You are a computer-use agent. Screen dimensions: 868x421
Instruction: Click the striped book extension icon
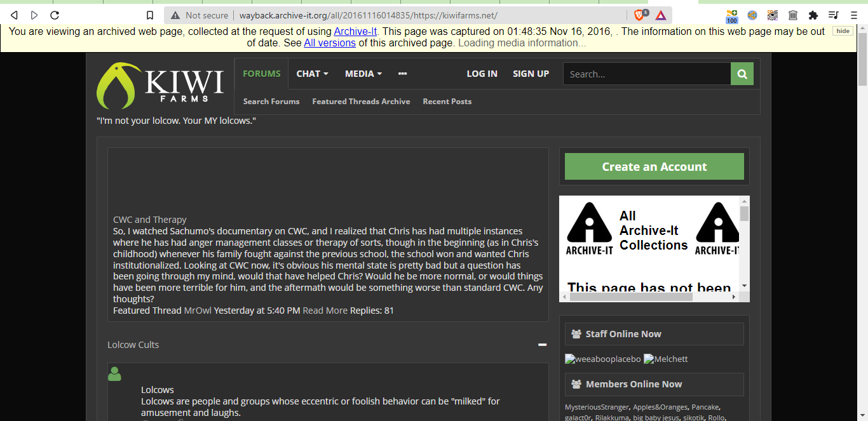tap(773, 15)
